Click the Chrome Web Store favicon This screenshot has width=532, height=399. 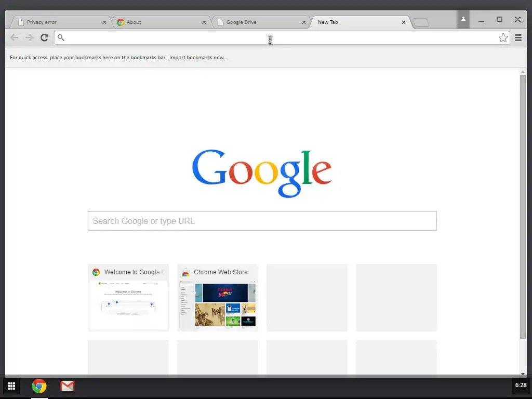(x=185, y=272)
